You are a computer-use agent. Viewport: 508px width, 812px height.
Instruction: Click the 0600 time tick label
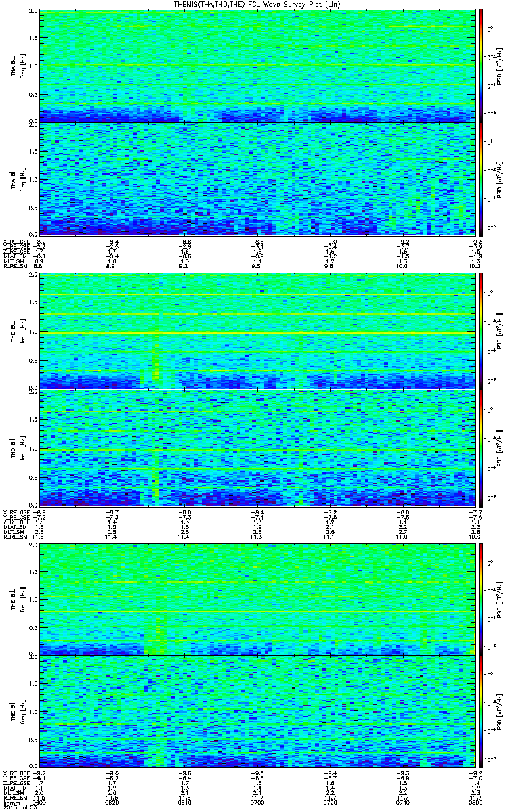point(39,803)
